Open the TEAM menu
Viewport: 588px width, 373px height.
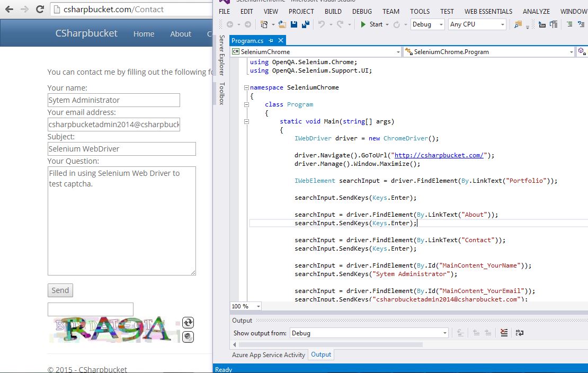point(391,12)
